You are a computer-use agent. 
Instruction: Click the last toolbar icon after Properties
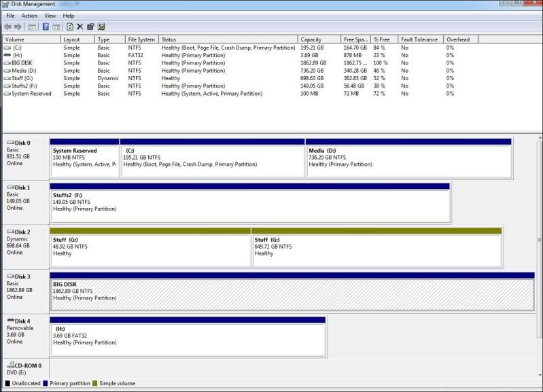(101, 26)
